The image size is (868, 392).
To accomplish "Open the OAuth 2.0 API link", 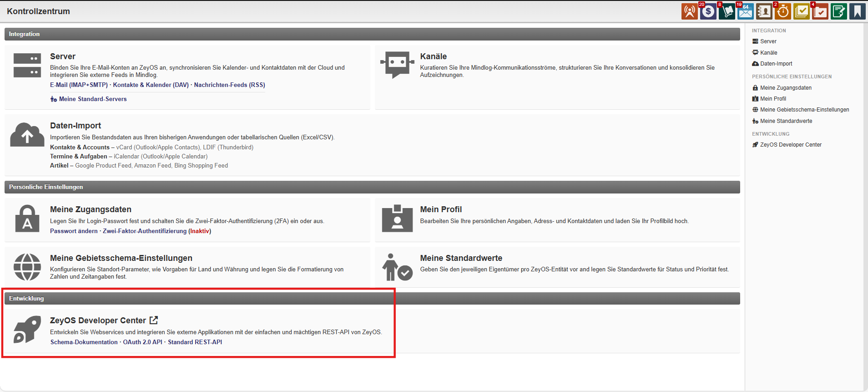I will coord(142,342).
